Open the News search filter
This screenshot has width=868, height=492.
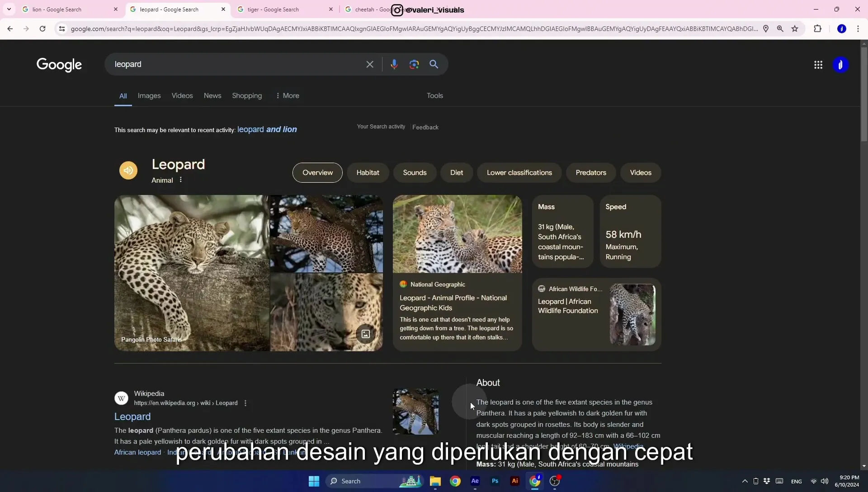point(212,96)
